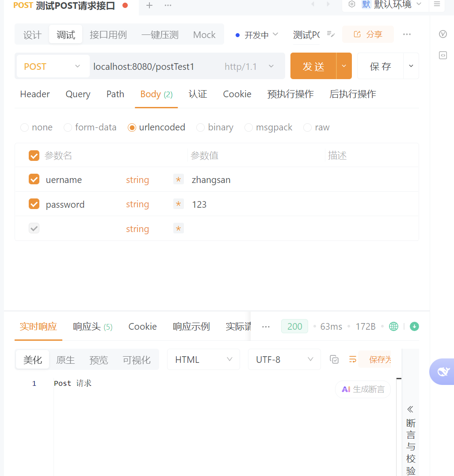The height and width of the screenshot is (476, 454).
Task: Open the floating AI assistant bird icon
Action: [x=443, y=372]
